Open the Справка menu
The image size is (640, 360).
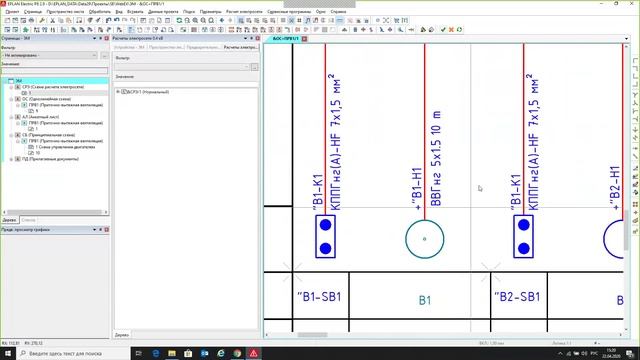pyautogui.click(x=338, y=11)
